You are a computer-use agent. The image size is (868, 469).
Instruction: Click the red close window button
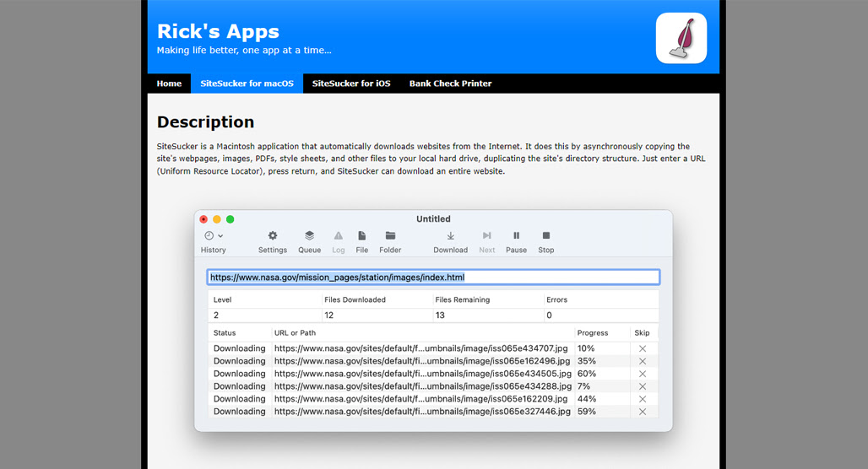coord(203,219)
